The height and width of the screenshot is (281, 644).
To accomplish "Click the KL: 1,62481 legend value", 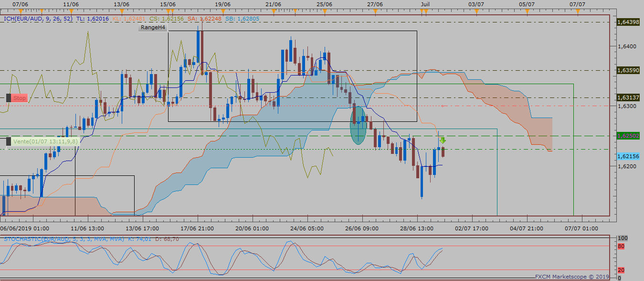I will tap(128, 19).
